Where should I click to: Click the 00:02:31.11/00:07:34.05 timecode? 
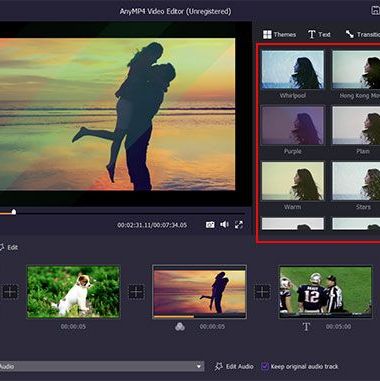(152, 225)
